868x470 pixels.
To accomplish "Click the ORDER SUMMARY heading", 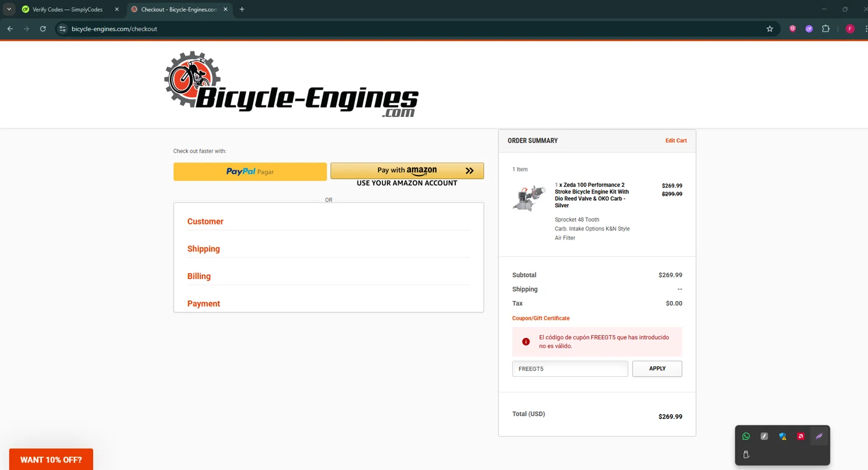I will pyautogui.click(x=532, y=141).
